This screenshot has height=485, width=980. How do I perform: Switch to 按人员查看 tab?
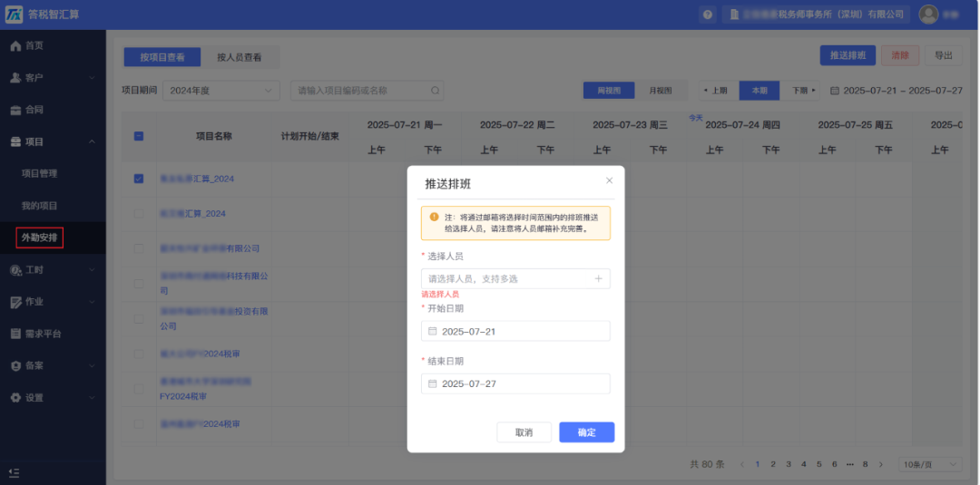click(240, 57)
